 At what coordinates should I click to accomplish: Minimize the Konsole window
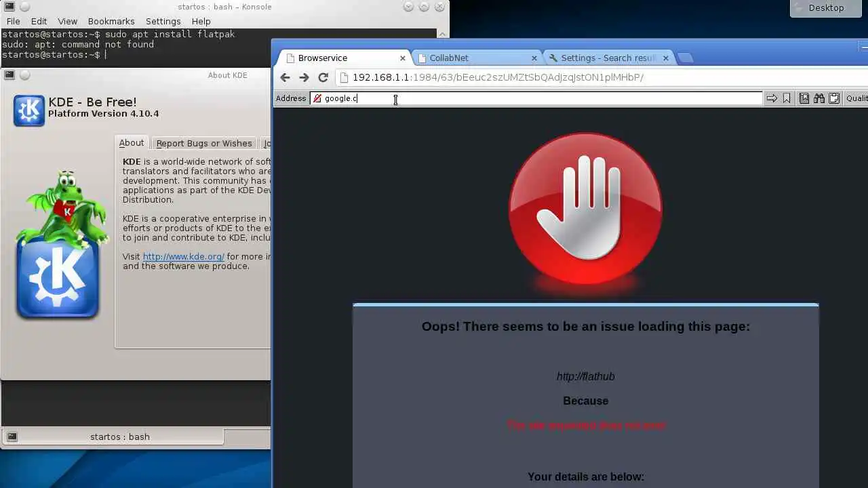[x=408, y=7]
